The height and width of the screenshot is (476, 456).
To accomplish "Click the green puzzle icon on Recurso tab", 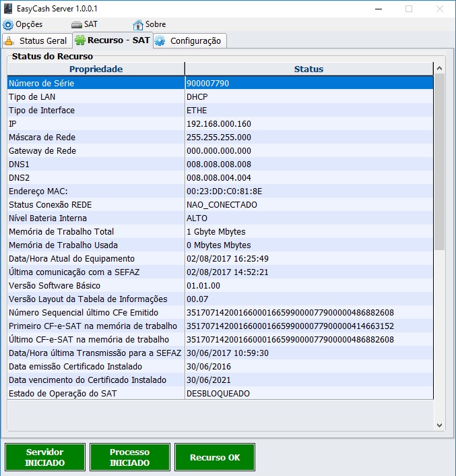I will (80, 40).
